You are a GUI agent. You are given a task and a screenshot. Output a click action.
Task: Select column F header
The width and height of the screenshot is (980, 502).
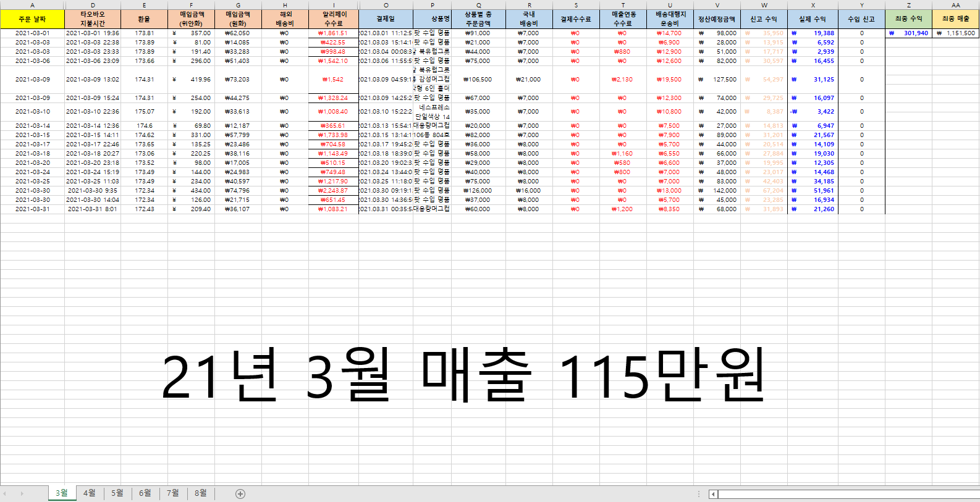[x=191, y=5]
